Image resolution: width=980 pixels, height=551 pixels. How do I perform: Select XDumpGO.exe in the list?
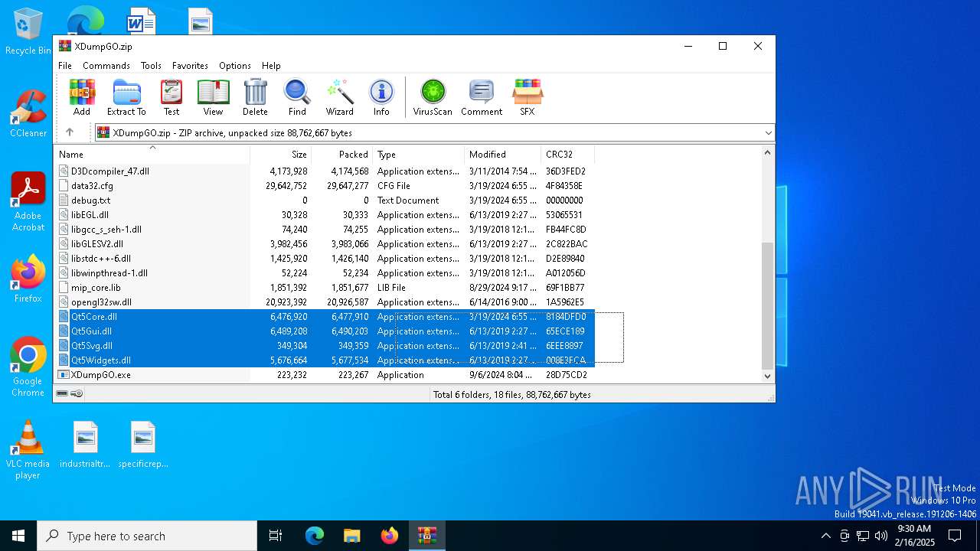[325, 375]
